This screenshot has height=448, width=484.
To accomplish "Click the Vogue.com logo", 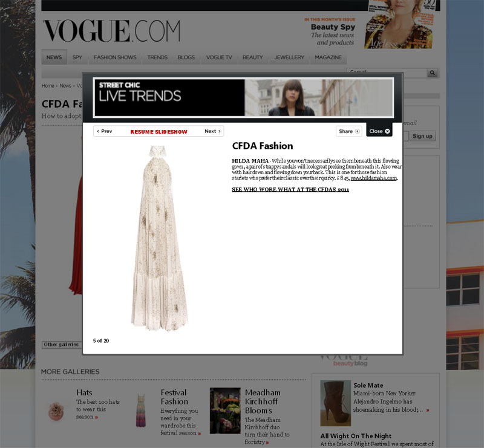I will pos(111,31).
